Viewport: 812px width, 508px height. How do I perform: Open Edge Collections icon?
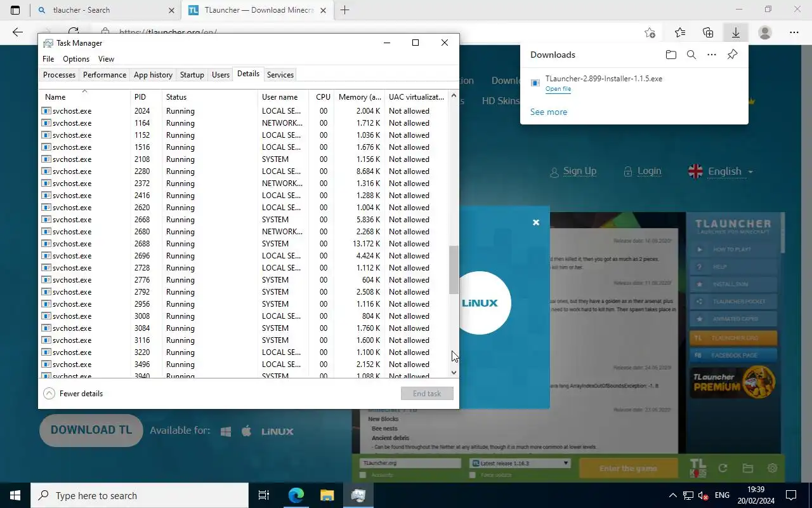[708, 32]
